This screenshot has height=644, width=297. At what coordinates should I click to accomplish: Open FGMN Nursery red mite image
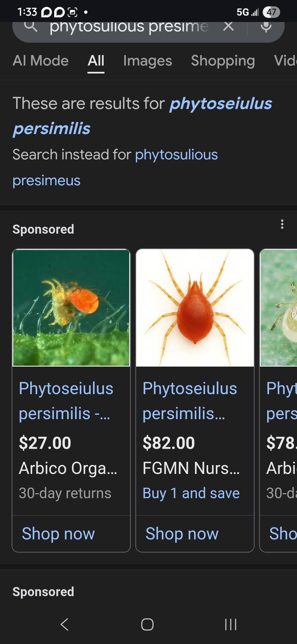coord(195,308)
